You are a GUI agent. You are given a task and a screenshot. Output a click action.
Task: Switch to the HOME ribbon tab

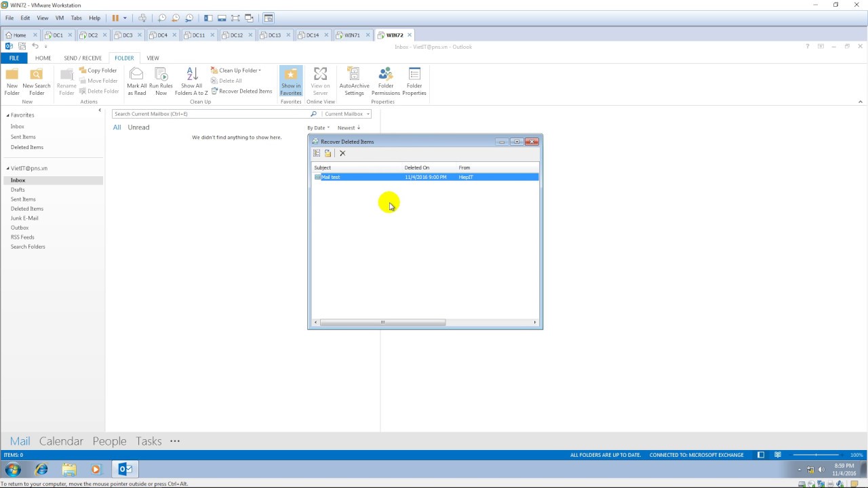[x=43, y=58]
